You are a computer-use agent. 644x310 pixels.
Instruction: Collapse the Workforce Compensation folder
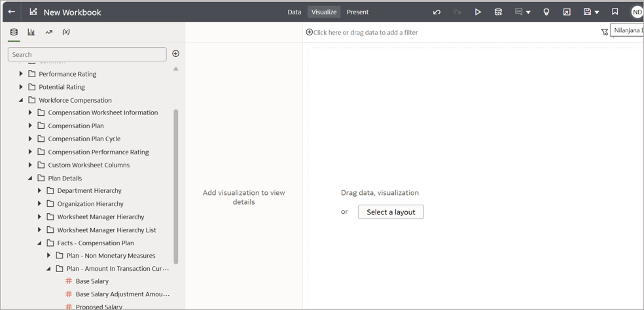[21, 100]
